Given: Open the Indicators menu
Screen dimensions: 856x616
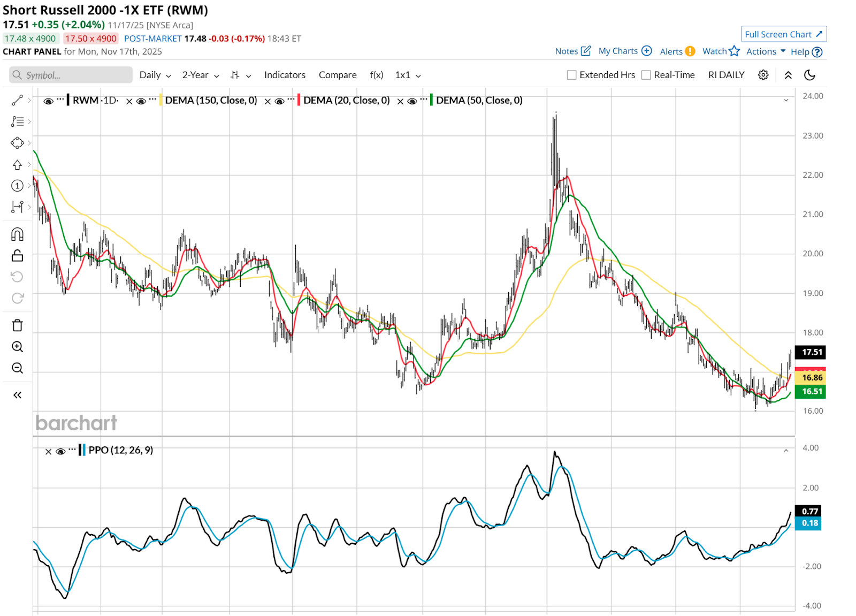Looking at the screenshot, I should click(x=285, y=75).
